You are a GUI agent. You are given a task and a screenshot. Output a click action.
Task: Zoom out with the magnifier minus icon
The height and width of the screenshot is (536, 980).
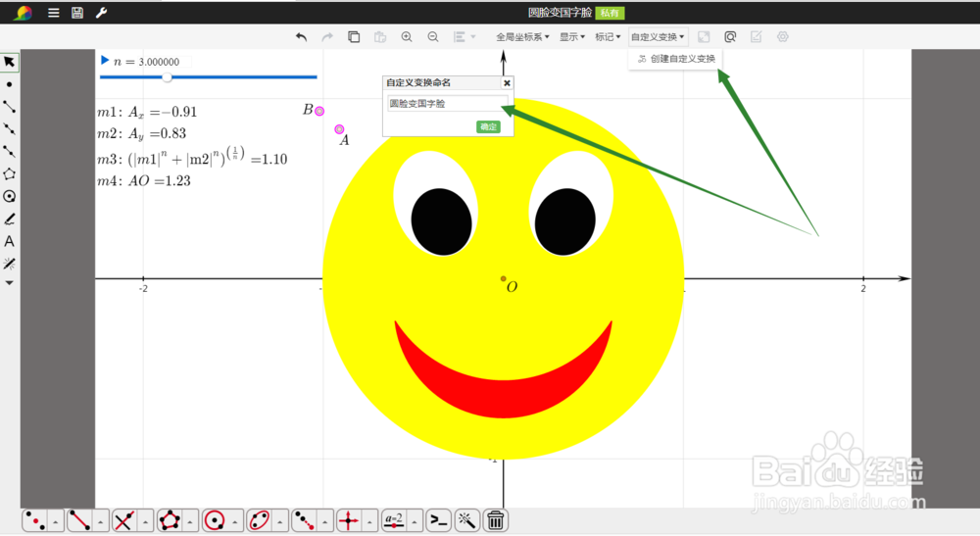433,37
